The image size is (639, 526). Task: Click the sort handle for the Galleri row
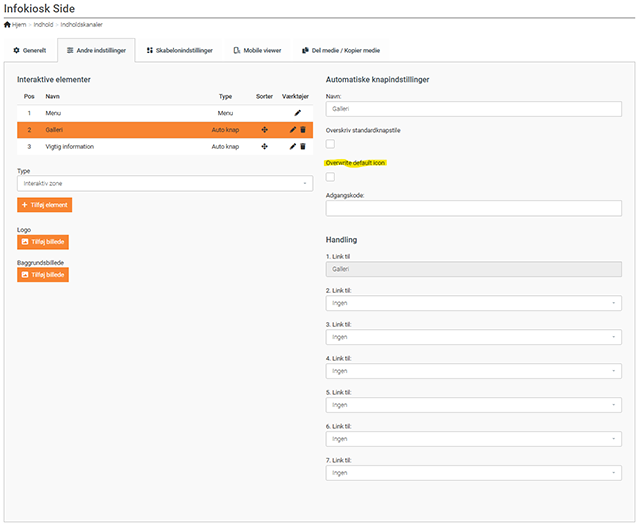pos(264,130)
